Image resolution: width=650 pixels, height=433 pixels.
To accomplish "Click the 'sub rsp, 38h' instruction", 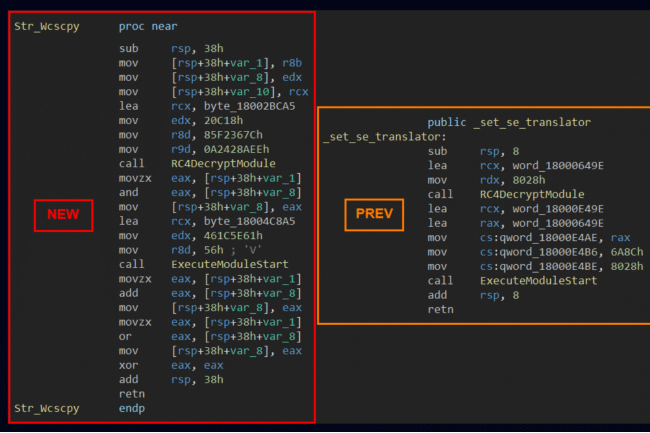I will [x=171, y=48].
